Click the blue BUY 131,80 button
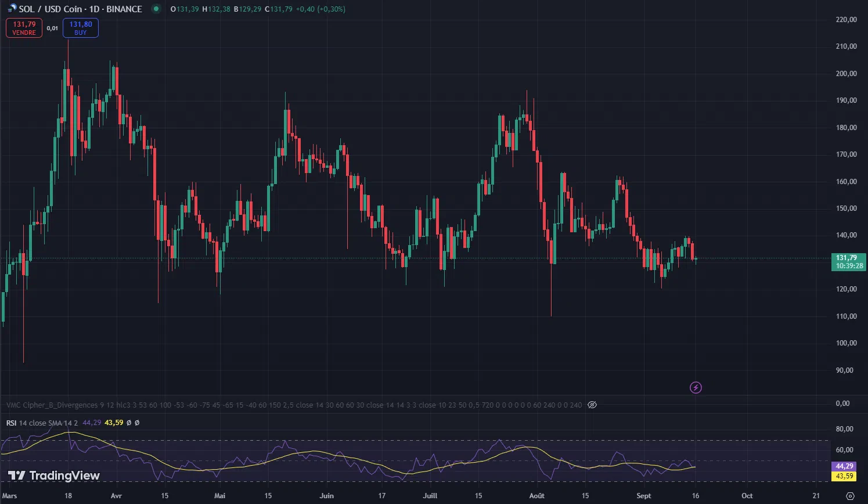This screenshot has width=868, height=504. [81, 28]
